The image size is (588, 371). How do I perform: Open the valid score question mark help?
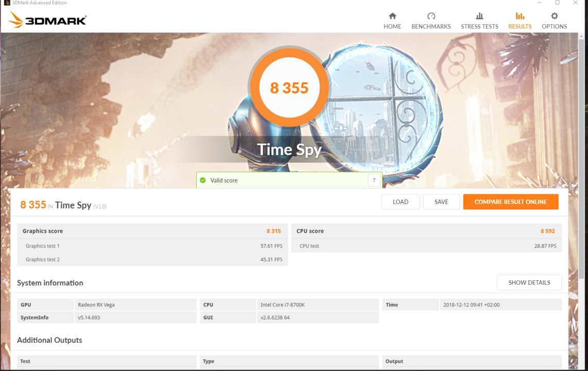point(374,180)
